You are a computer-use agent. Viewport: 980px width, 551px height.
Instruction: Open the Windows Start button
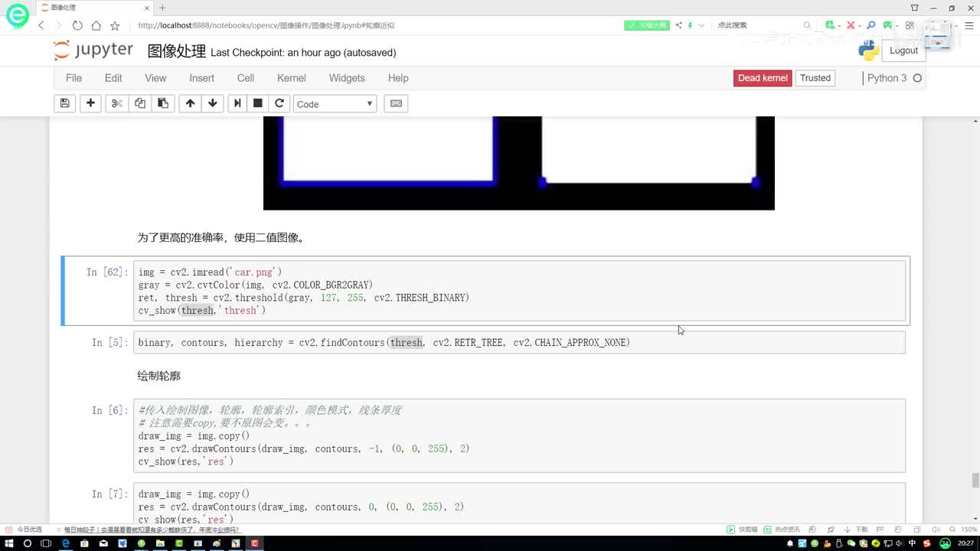pos(8,543)
